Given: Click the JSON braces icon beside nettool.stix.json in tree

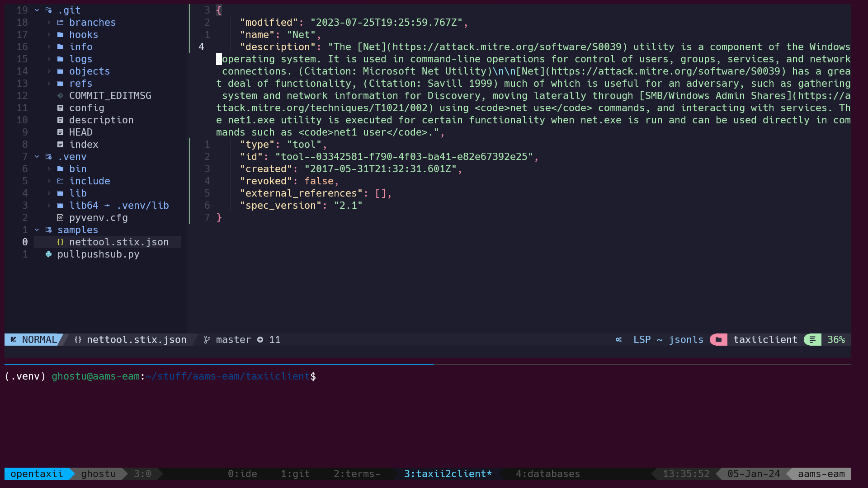Looking at the screenshot, I should click(x=61, y=242).
